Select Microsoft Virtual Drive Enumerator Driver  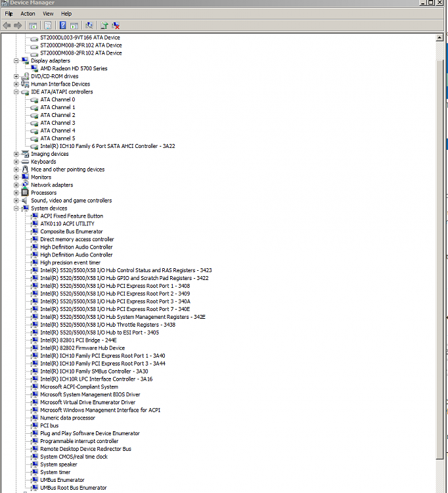pyautogui.click(x=88, y=402)
